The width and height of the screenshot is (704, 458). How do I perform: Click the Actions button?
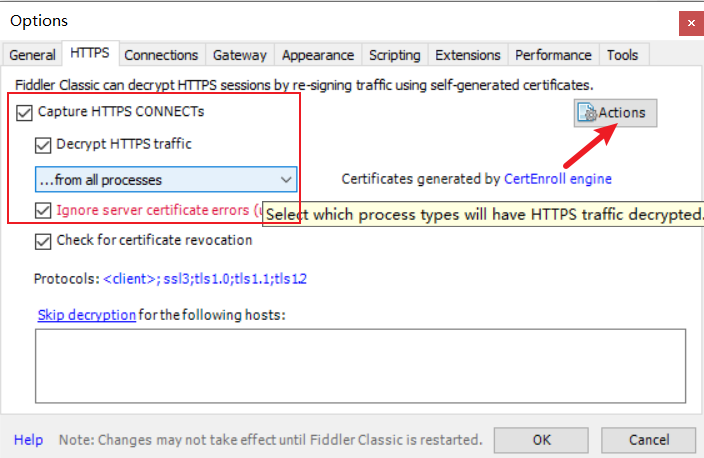tap(614, 113)
